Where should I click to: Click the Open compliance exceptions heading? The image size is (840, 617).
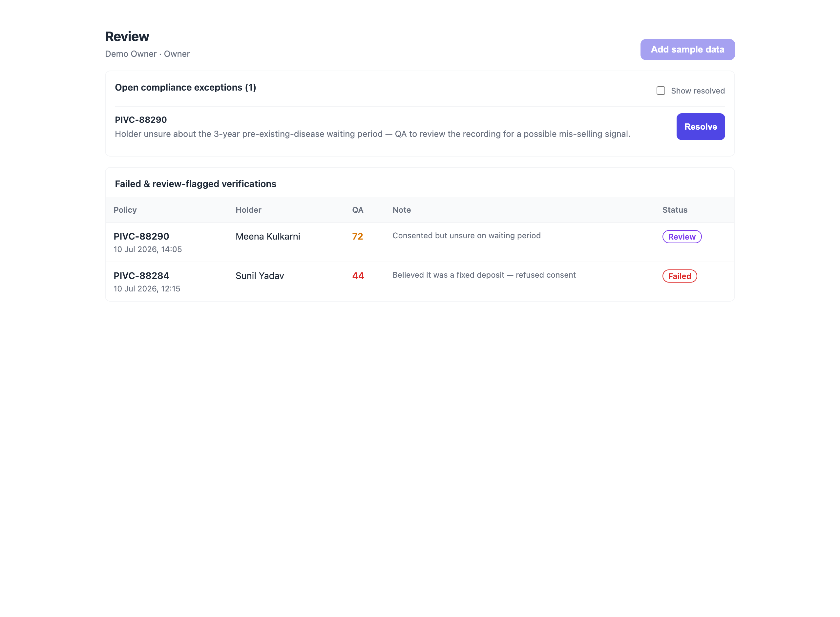click(185, 87)
